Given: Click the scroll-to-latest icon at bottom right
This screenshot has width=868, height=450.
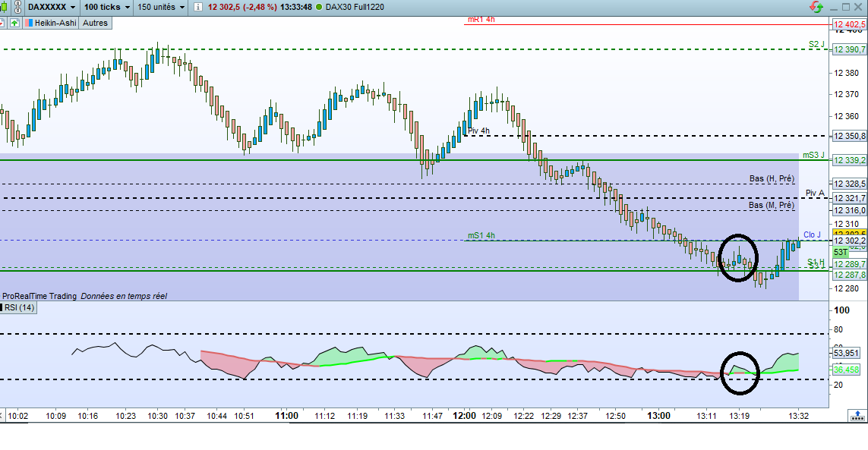Looking at the screenshot, I should pos(857,415).
